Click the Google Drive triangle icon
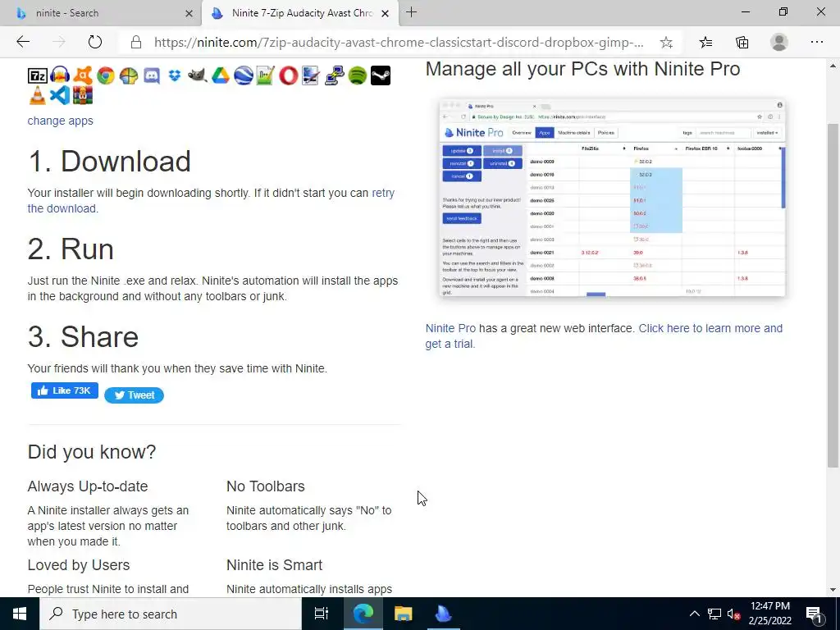Viewport: 840px width, 630px height. [x=220, y=75]
